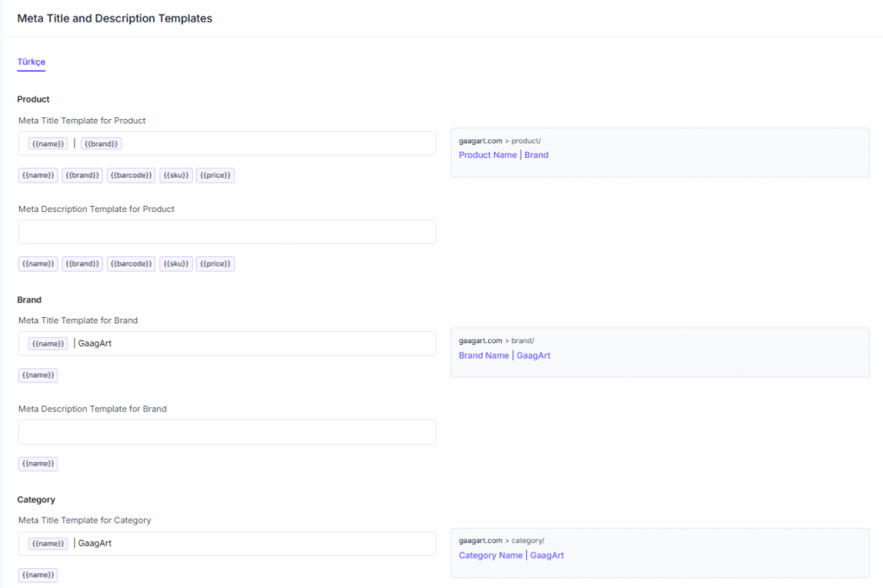This screenshot has width=883, height=588.
Task: Click the Meta Title Template for Product field
Action: click(276, 144)
